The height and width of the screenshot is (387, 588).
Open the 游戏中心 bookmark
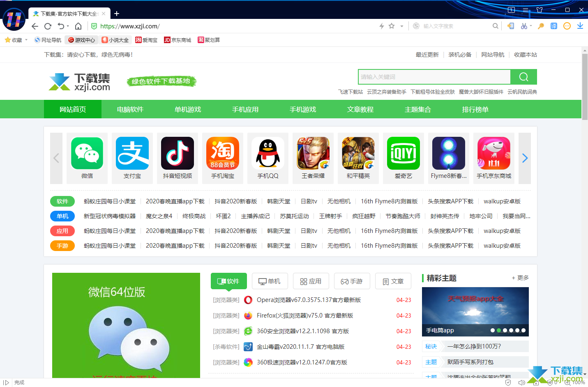[x=81, y=40]
